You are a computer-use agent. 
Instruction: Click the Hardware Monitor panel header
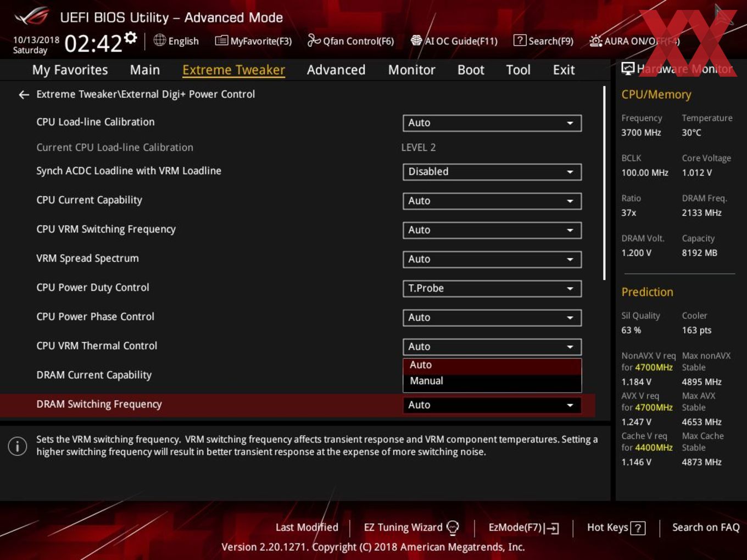[x=677, y=69]
